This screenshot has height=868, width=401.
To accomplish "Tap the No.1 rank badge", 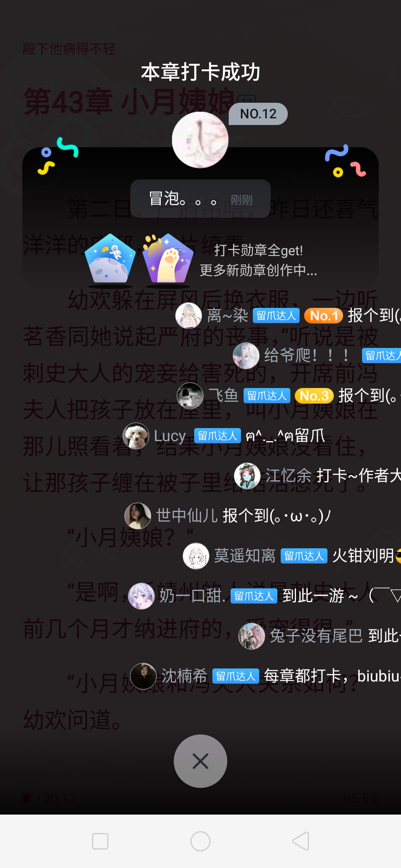I will 323,316.
